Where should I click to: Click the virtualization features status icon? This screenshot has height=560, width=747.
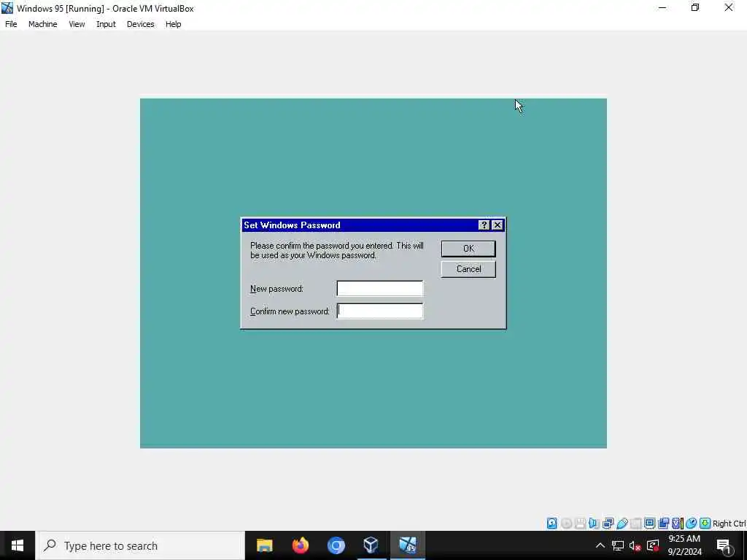pos(678,524)
